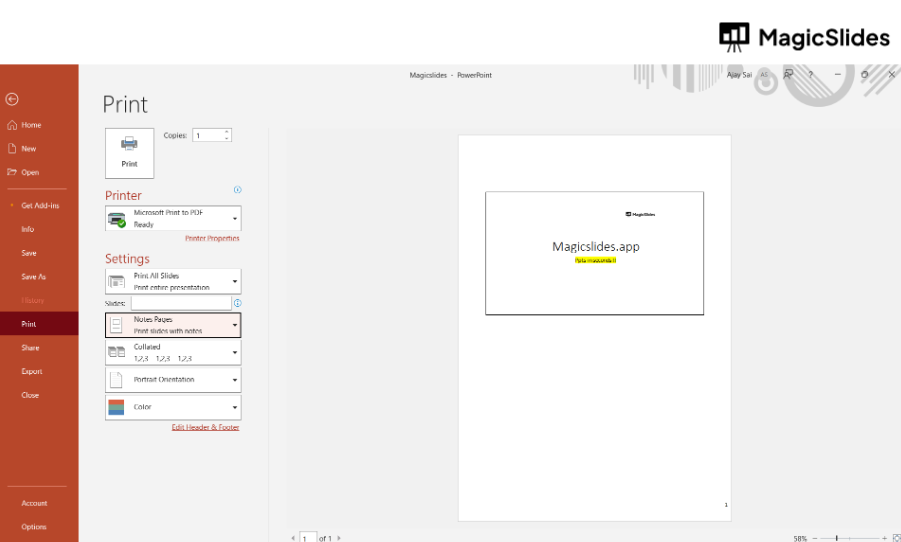The width and height of the screenshot is (901, 542).
Task: Click zoom out minus button
Action: (x=815, y=538)
